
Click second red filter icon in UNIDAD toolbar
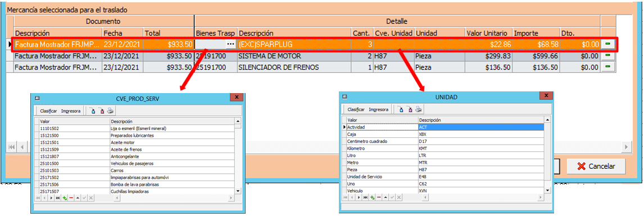click(x=409, y=110)
